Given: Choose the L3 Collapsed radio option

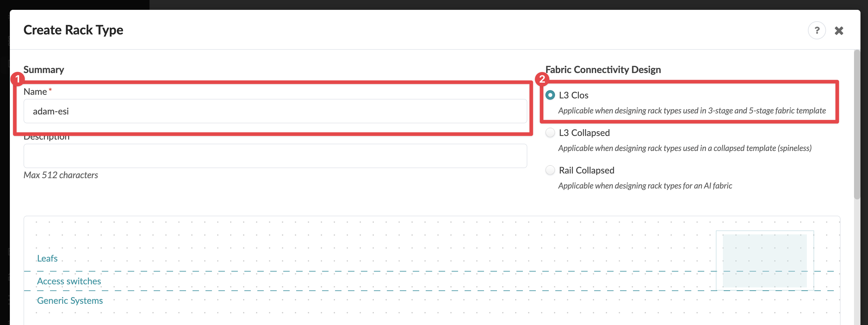Looking at the screenshot, I should [550, 133].
